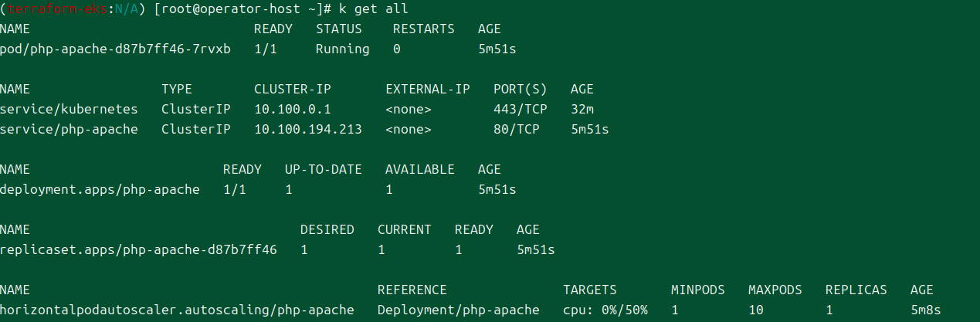Click <none> external IP of service/php-apache
980x322 pixels.
(409, 130)
